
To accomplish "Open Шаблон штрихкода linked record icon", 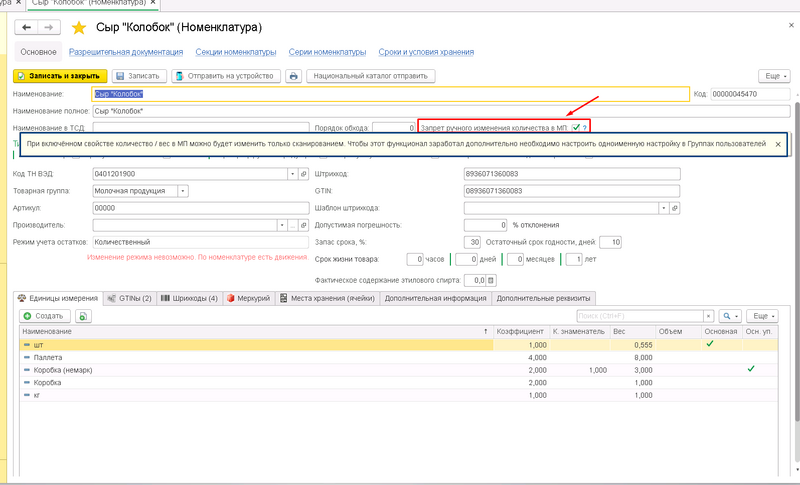I will pos(674,208).
